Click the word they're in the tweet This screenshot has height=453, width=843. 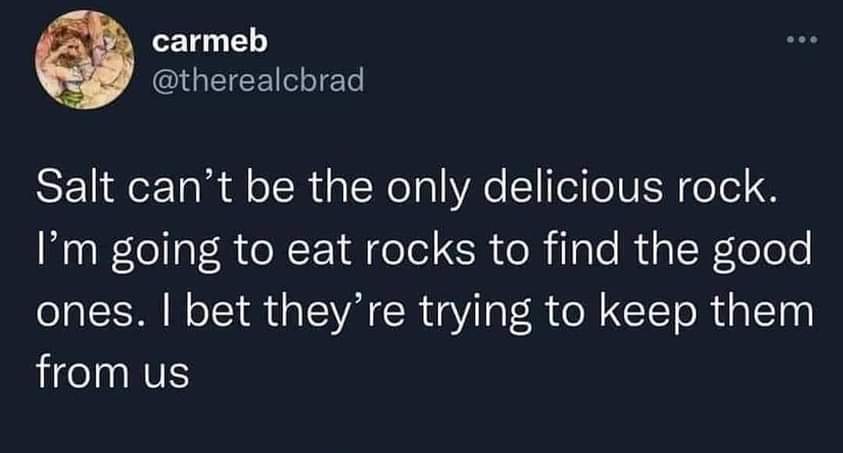[334, 314]
